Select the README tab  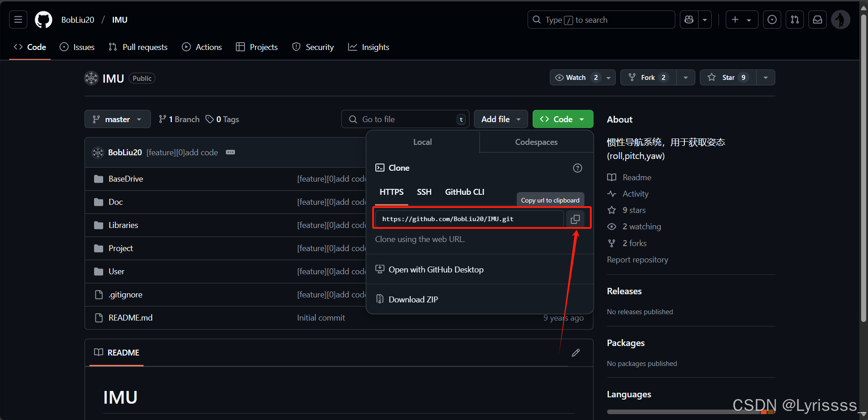pos(117,352)
